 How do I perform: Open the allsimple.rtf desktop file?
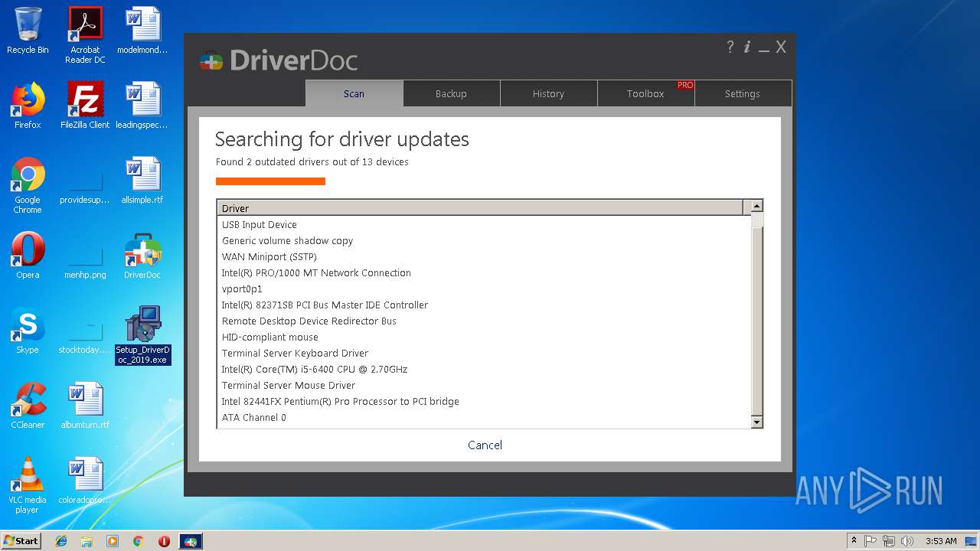(142, 181)
